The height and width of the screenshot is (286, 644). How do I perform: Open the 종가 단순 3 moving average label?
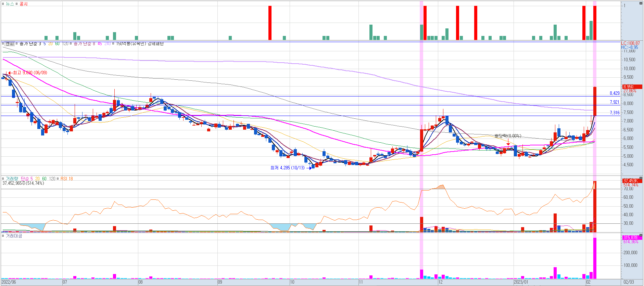pyautogui.click(x=30, y=43)
